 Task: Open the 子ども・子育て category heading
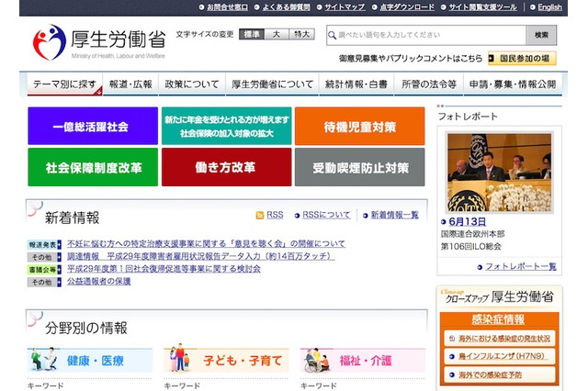pyautogui.click(x=243, y=361)
